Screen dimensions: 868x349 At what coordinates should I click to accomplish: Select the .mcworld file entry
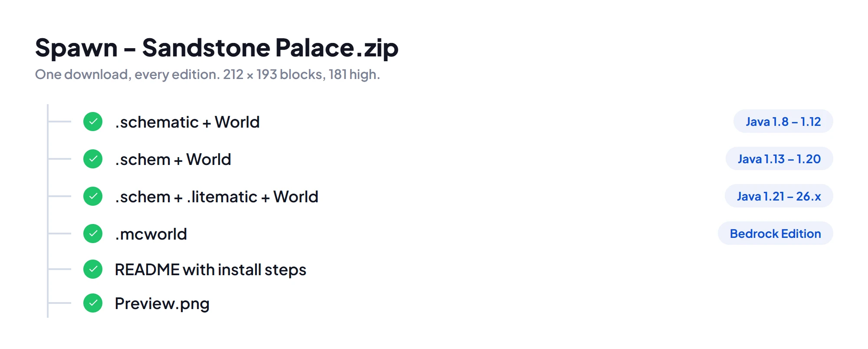(x=151, y=234)
